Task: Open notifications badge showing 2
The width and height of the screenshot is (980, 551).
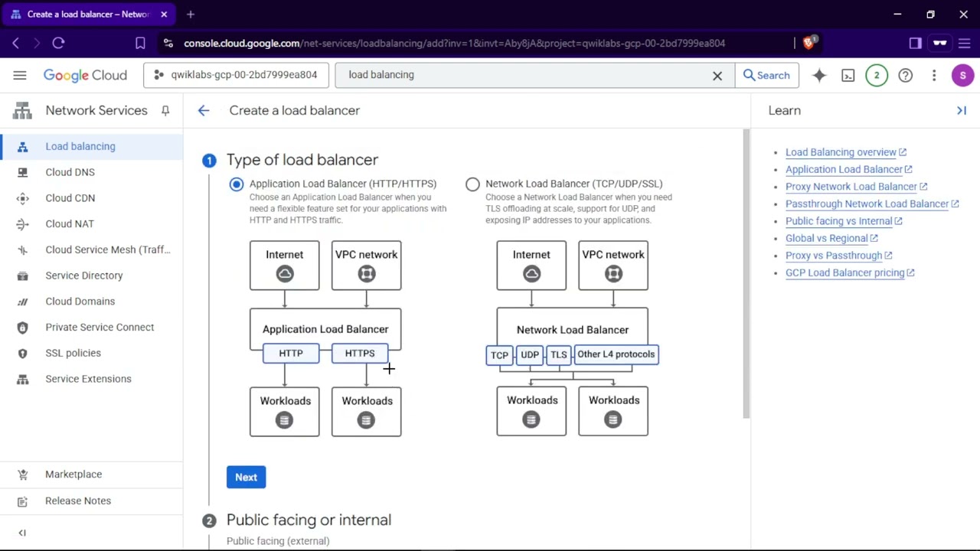Action: (877, 75)
